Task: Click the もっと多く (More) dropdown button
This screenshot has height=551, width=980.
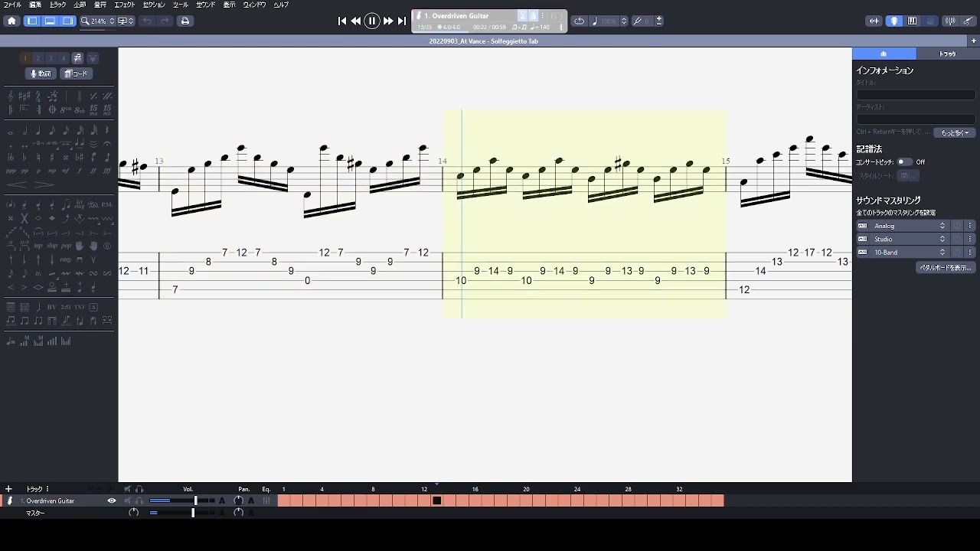Action: (955, 132)
